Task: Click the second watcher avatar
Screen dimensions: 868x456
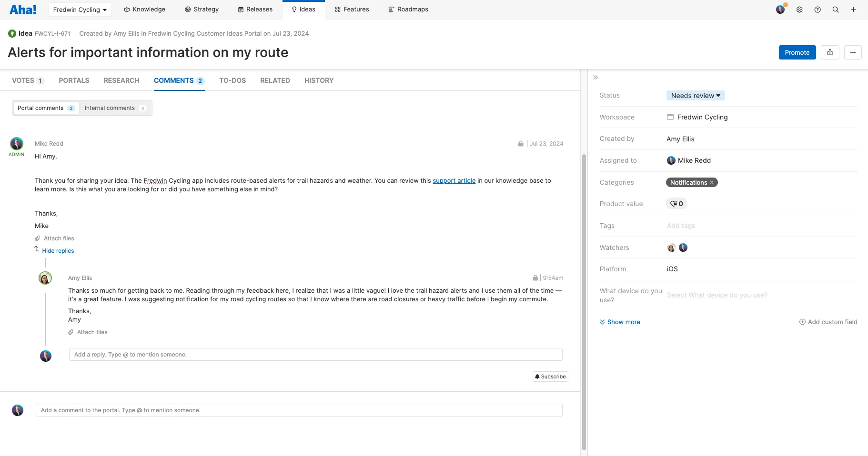Action: coord(683,248)
